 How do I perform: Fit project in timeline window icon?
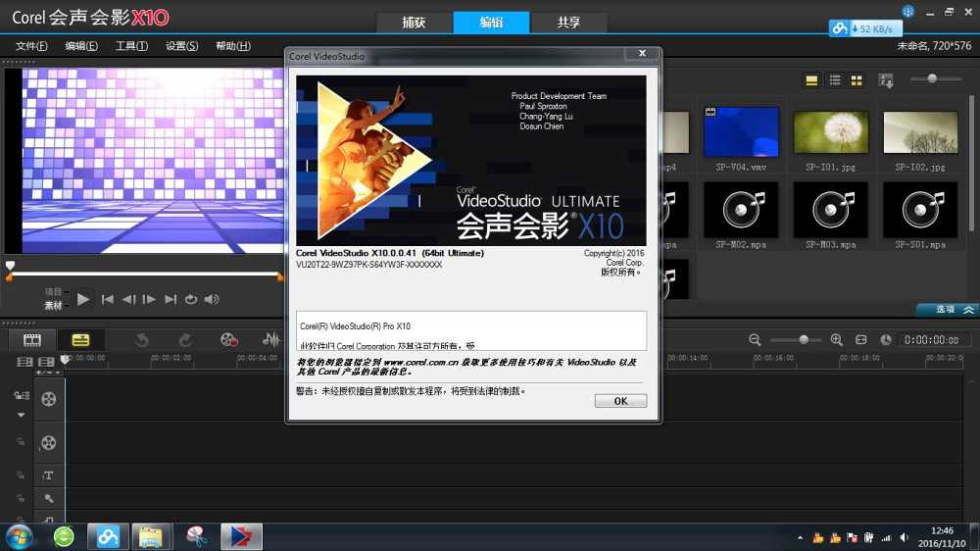860,339
